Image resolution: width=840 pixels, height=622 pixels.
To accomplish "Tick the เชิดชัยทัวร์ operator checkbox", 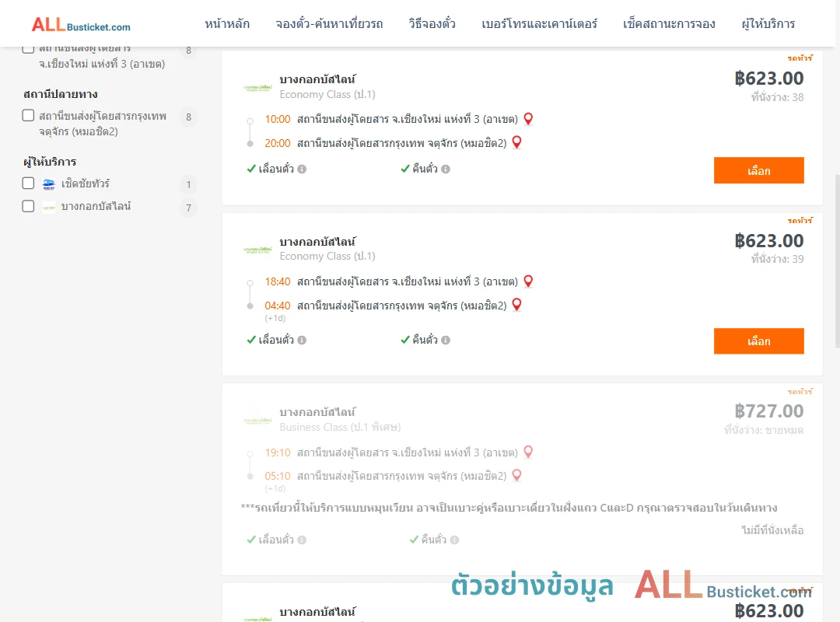I will [29, 183].
